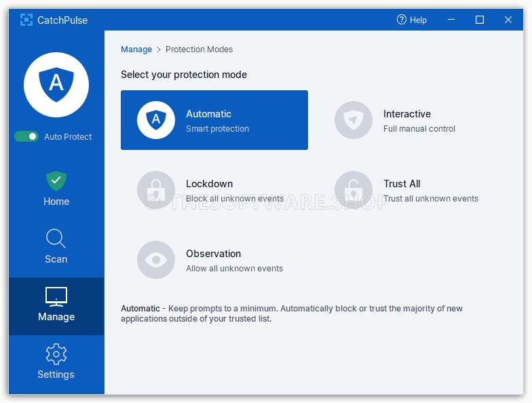Click the Automatic mode description paragraph
Image resolution: width=532 pixels, height=403 pixels.
[292, 313]
